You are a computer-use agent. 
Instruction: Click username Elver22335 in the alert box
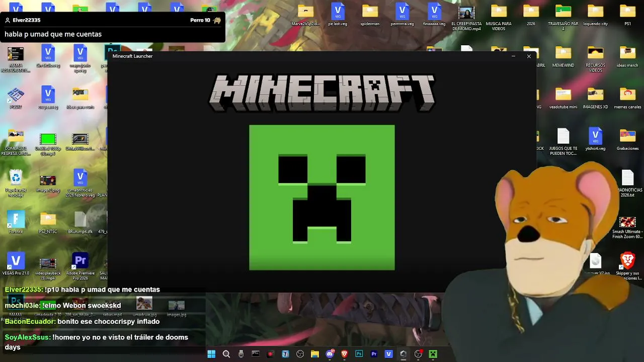(x=27, y=20)
